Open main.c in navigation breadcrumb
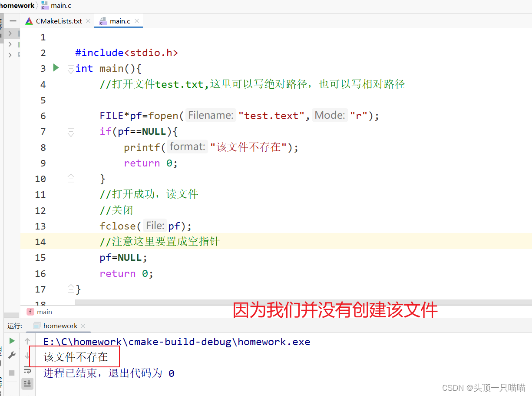Image resolution: width=532 pixels, height=396 pixels. pos(61,5)
